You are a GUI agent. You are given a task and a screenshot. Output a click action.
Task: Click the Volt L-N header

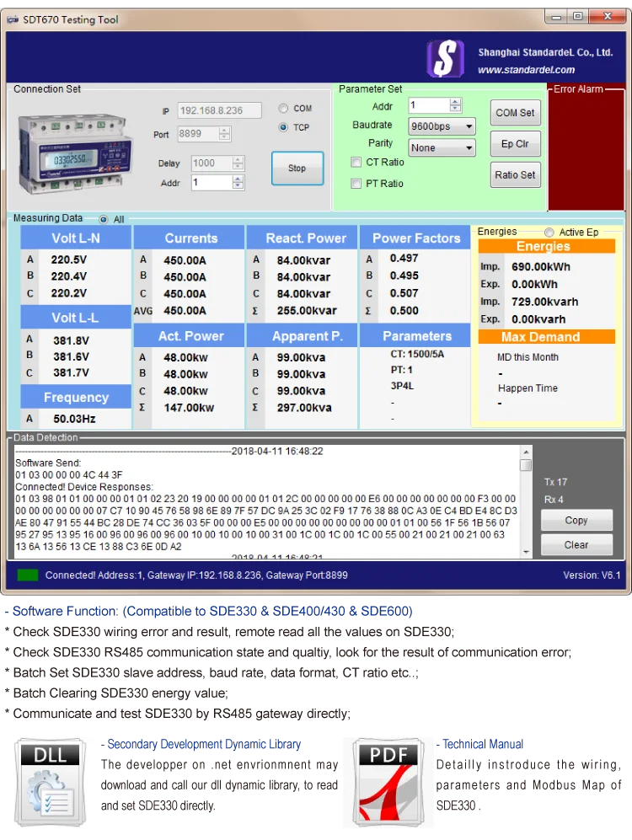tap(76, 238)
